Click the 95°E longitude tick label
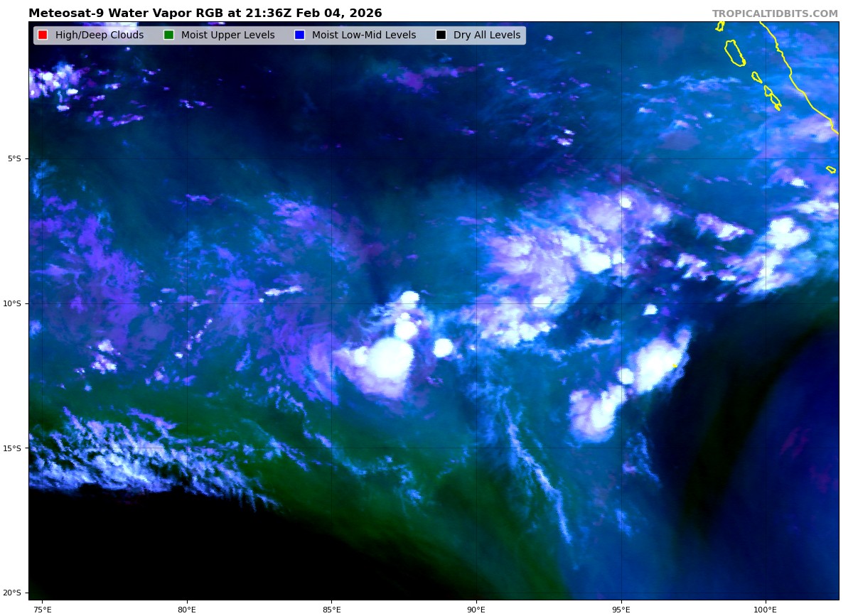This screenshot has width=853, height=616. 621,609
